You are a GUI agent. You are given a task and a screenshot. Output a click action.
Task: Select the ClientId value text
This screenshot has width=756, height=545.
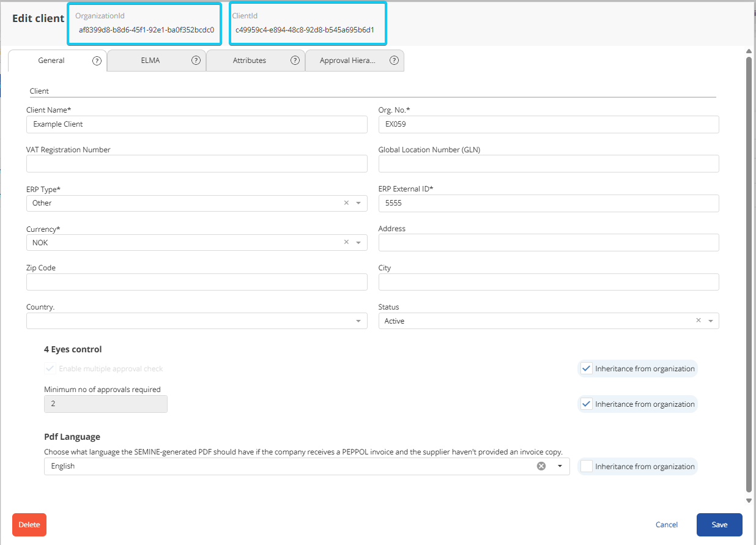tap(305, 29)
